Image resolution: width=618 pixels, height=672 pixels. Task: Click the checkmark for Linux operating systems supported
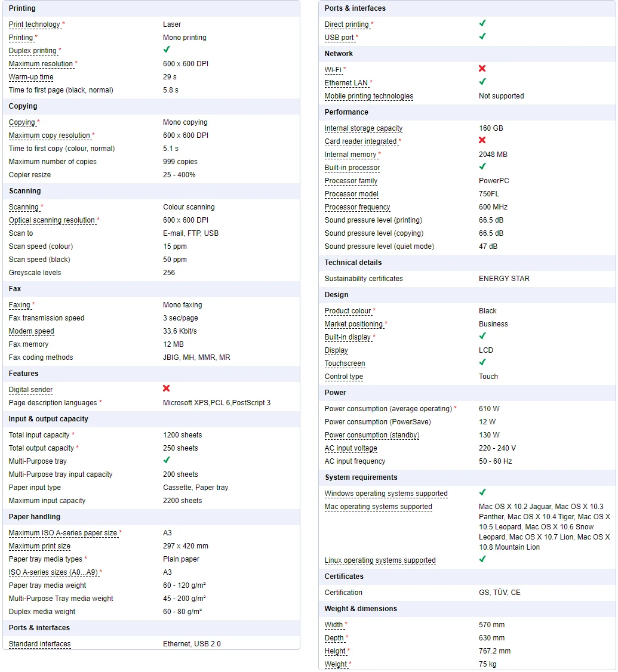point(482,559)
